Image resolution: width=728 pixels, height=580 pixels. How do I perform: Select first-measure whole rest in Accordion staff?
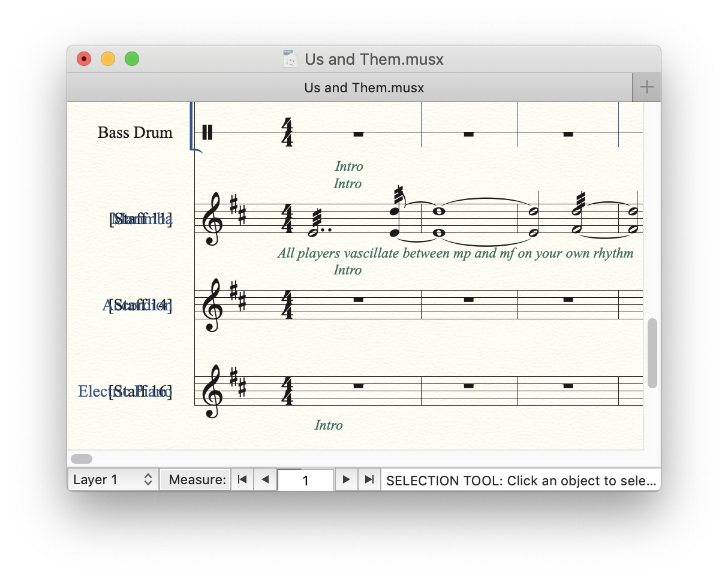click(x=358, y=299)
